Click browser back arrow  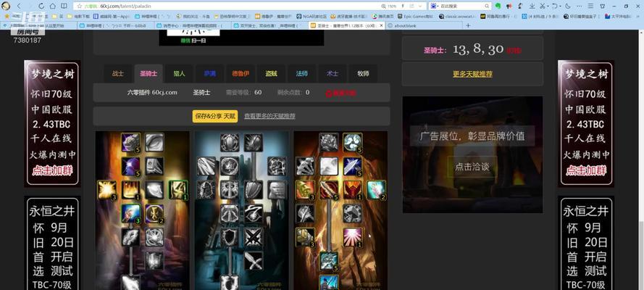[x=19, y=6]
